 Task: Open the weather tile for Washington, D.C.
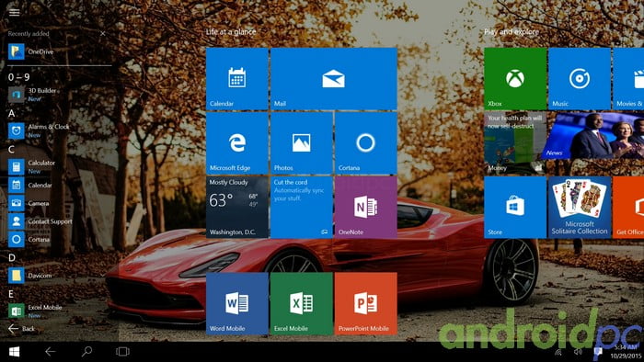tap(237, 207)
